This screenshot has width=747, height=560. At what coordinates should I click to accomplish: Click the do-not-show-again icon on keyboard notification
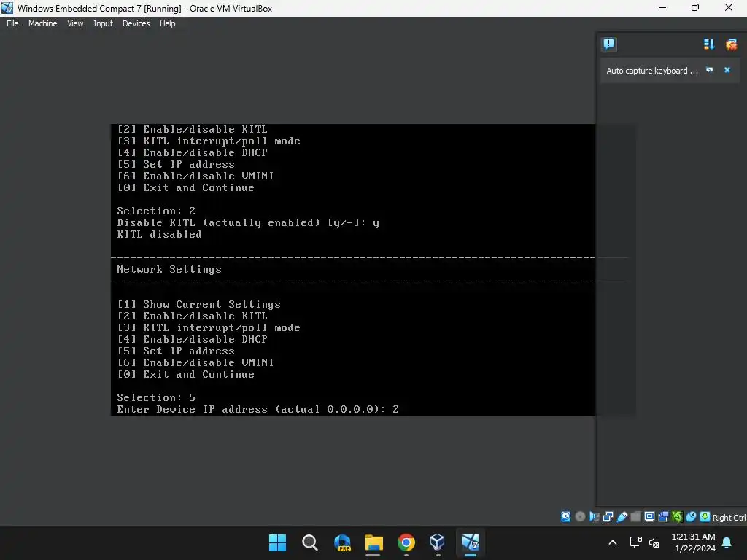click(x=709, y=70)
